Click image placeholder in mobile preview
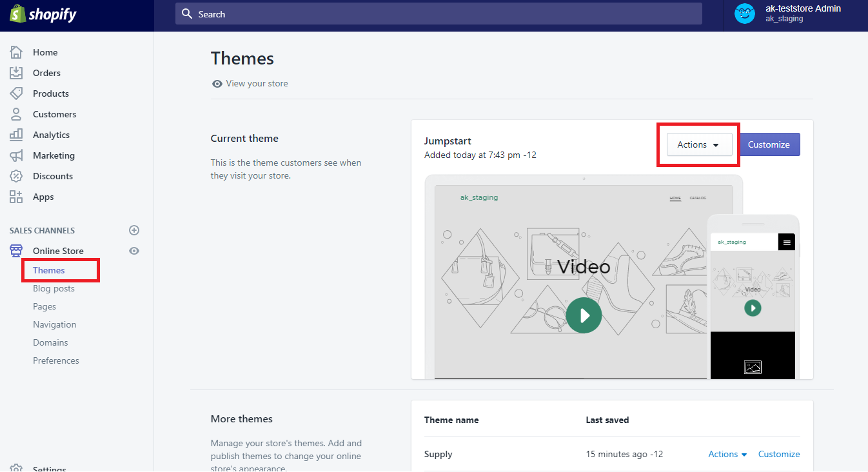The height and width of the screenshot is (472, 868). pos(753,367)
